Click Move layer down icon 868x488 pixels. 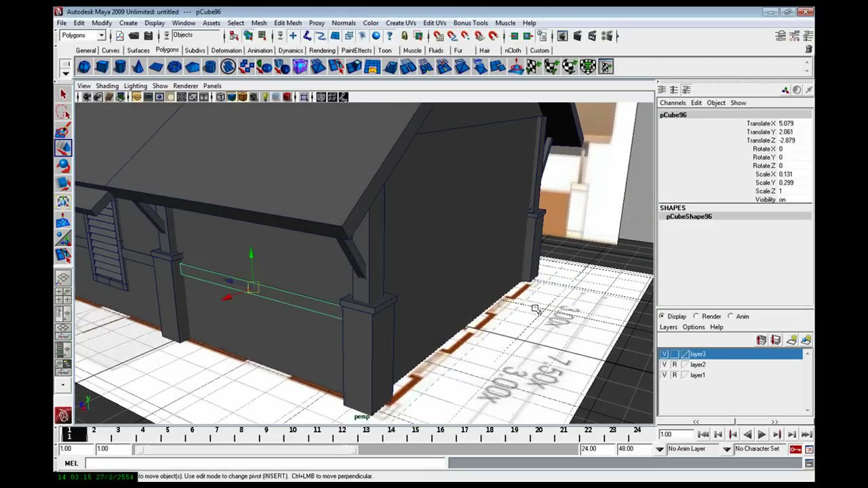[x=776, y=340]
